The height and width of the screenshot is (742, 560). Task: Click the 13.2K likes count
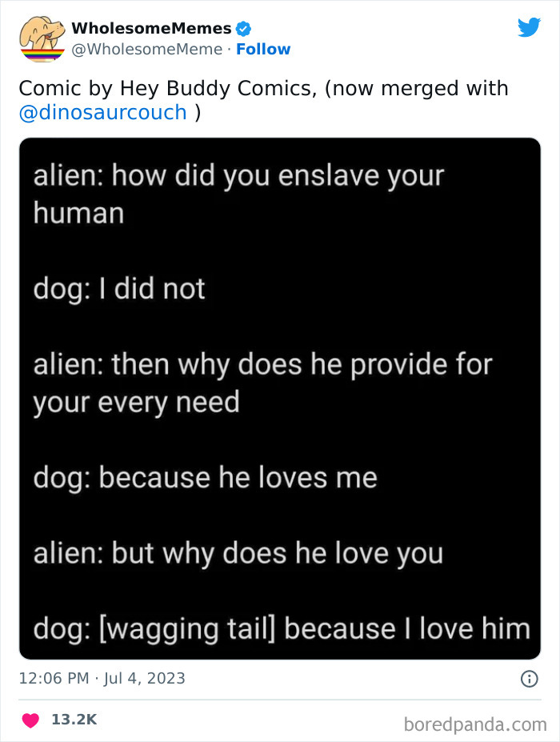pyautogui.click(x=73, y=719)
